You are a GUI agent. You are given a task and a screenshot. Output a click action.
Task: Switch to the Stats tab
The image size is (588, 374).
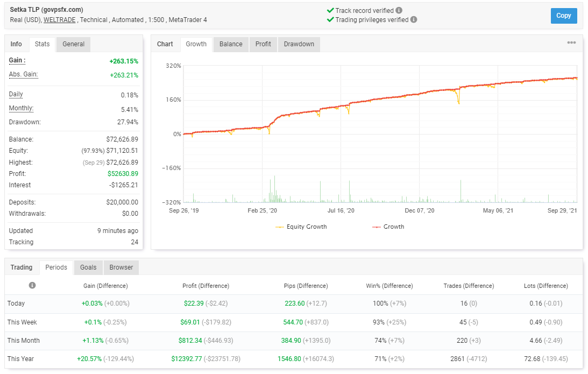pos(42,44)
